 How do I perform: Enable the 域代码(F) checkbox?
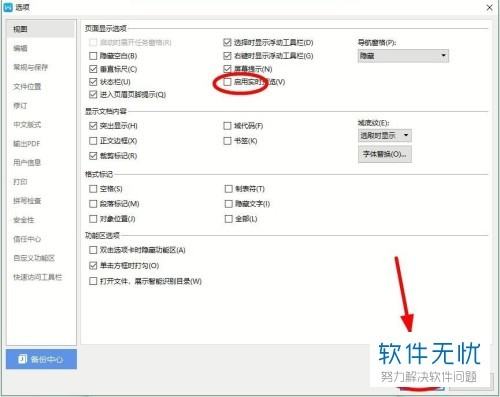(227, 126)
